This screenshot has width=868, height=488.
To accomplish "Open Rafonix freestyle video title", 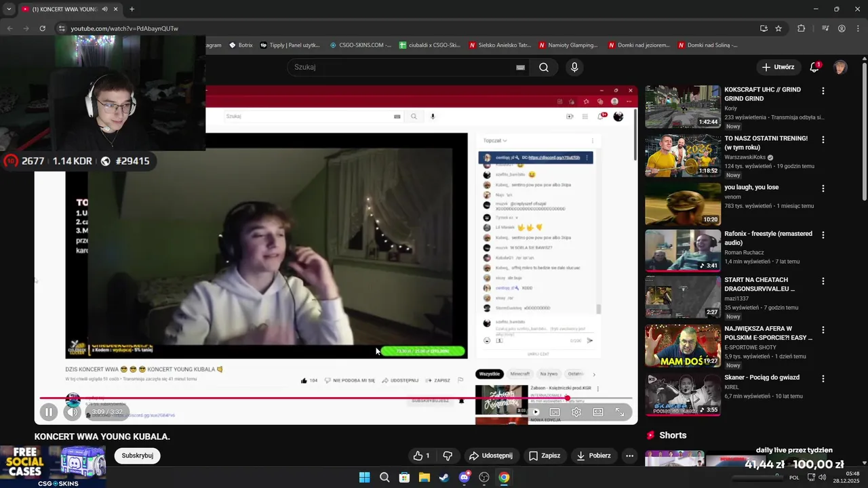I will pos(768,238).
